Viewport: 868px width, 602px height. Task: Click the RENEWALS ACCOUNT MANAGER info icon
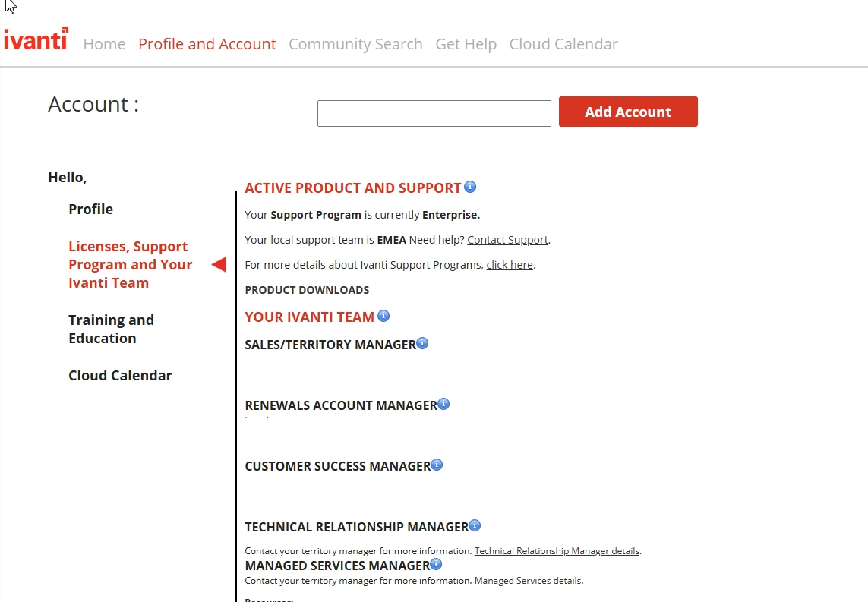point(443,403)
